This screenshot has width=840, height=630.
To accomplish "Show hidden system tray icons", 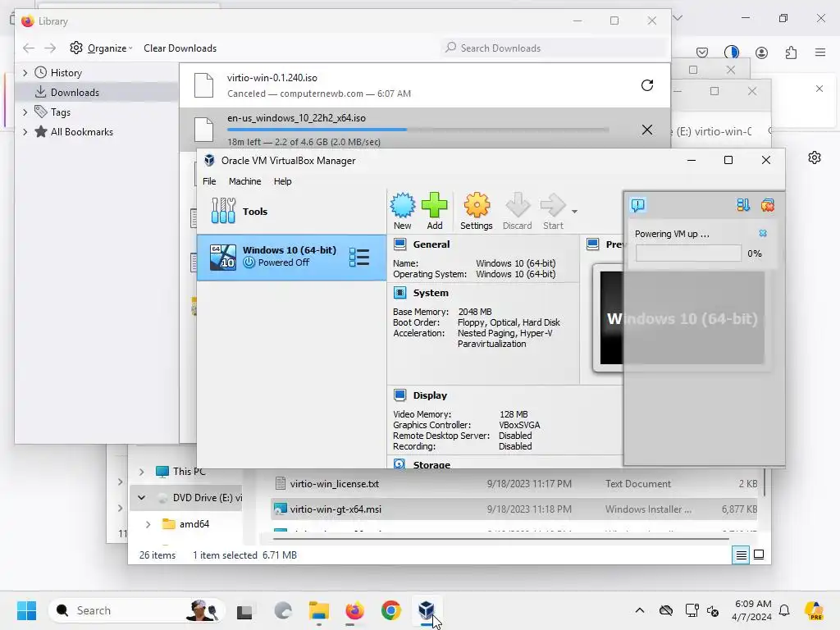I will [640, 610].
